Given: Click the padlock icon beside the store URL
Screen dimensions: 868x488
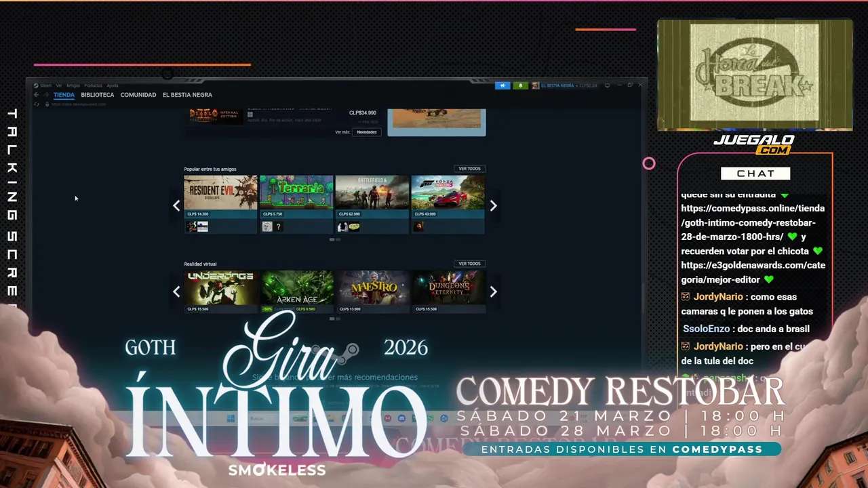Looking at the screenshot, I should point(47,104).
